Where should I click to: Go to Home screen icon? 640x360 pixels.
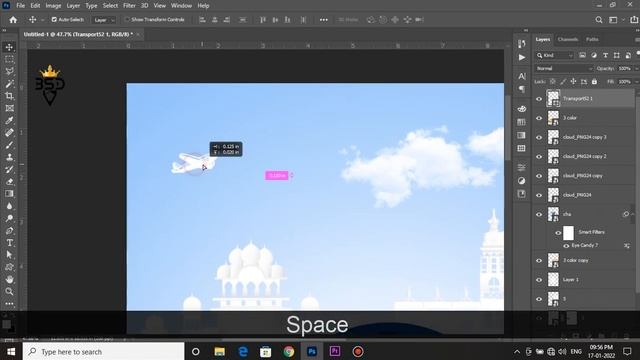point(13,20)
